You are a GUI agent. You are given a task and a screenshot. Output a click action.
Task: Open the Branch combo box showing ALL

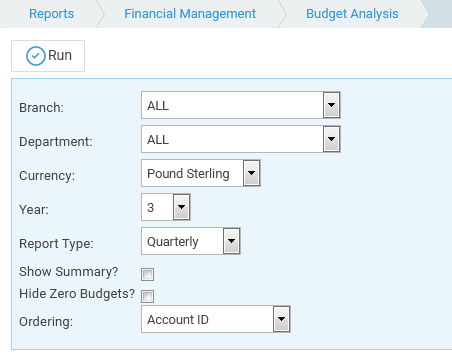(241, 105)
